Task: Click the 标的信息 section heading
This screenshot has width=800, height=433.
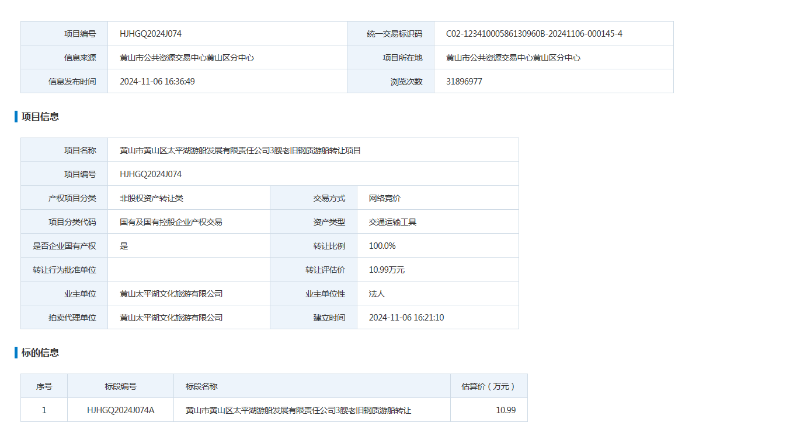Action: pos(40,352)
